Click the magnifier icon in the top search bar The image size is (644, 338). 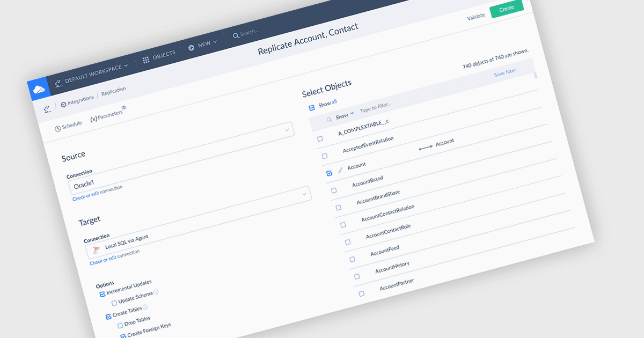click(236, 35)
